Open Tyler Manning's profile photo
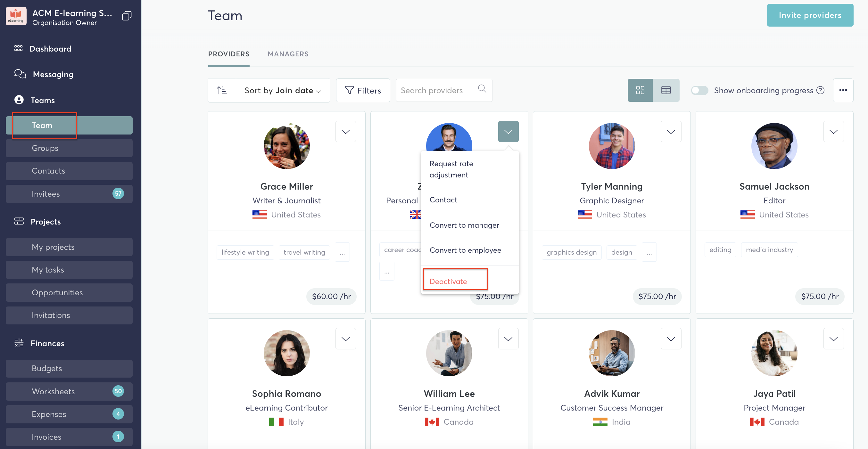Viewport: 868px width, 449px height. (612, 146)
